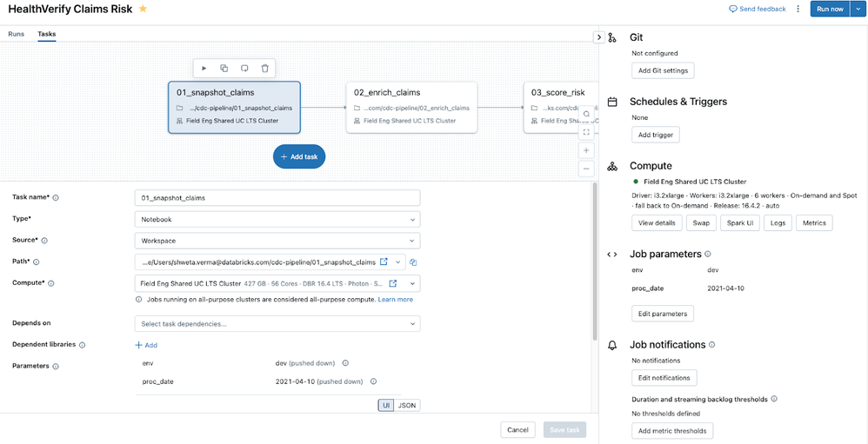Click info icon beside env pushed down value

coord(345,363)
